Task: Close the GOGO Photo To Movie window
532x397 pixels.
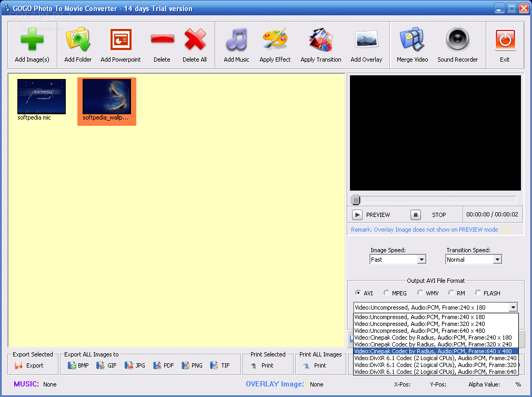Action: (x=524, y=8)
